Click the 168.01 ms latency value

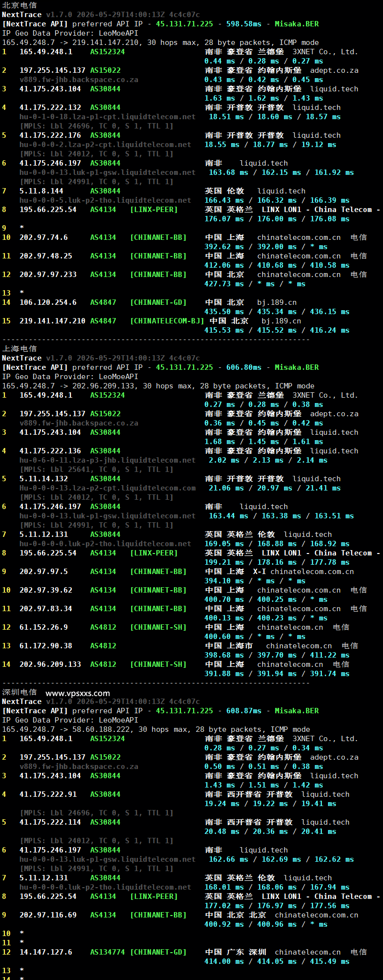click(224, 887)
